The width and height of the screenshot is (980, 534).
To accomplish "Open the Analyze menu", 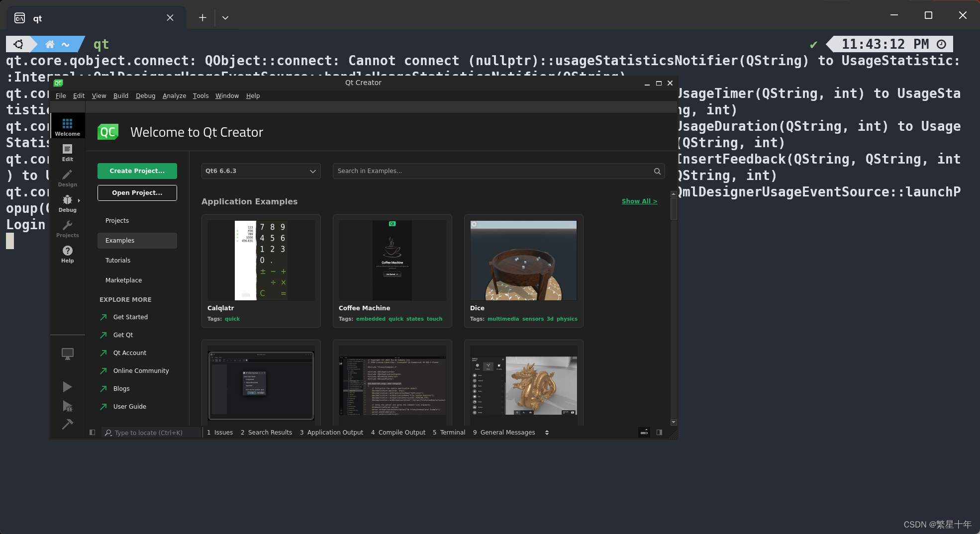I will (174, 96).
